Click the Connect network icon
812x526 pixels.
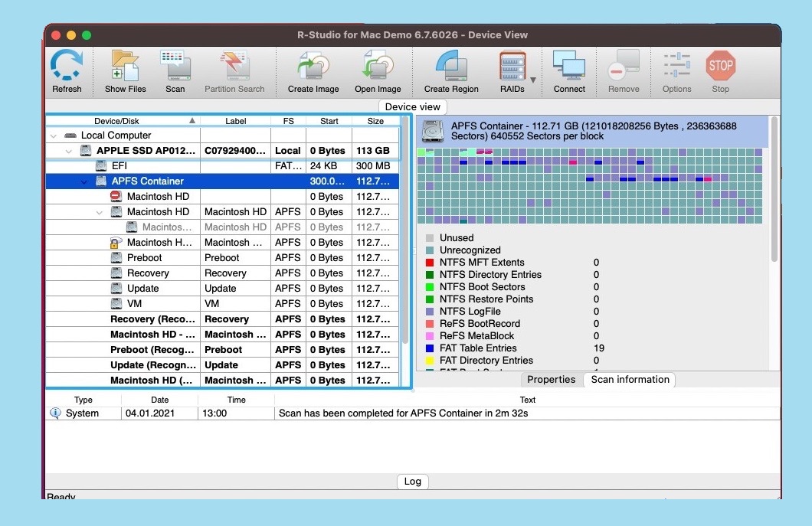click(x=569, y=67)
